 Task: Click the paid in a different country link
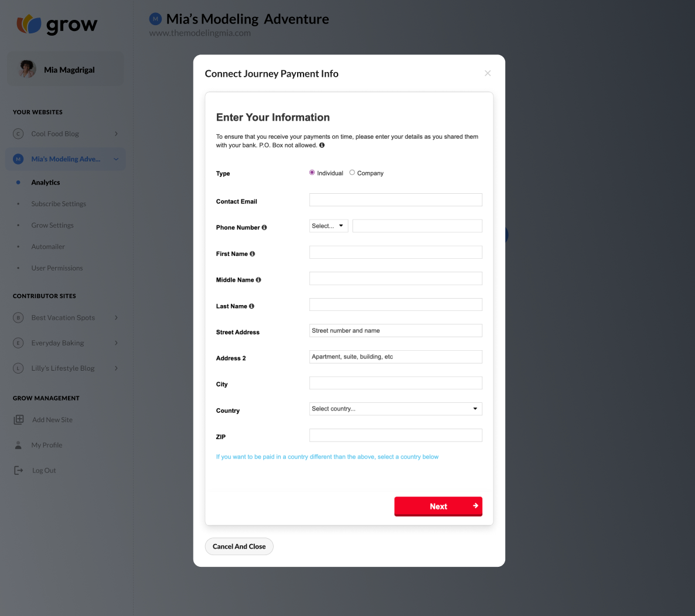coord(327,457)
